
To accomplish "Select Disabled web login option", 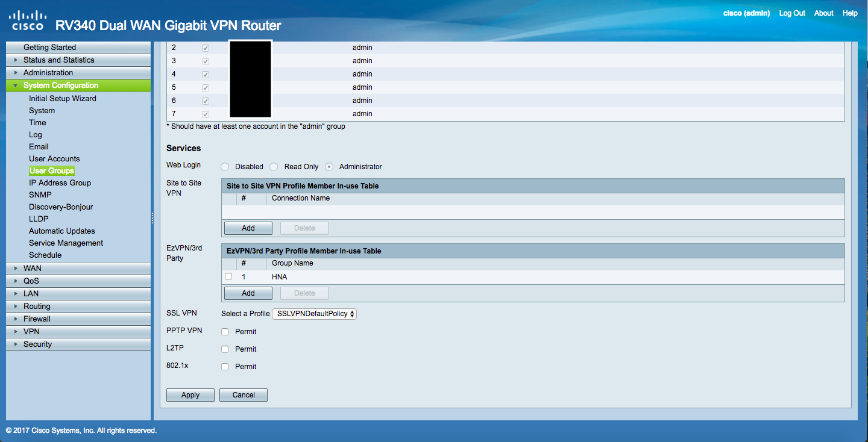I will tap(225, 167).
